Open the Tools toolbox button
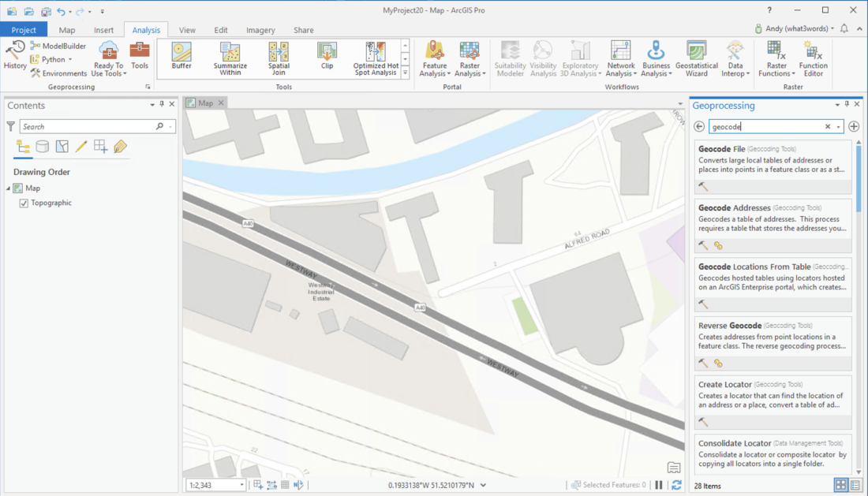 click(x=140, y=55)
